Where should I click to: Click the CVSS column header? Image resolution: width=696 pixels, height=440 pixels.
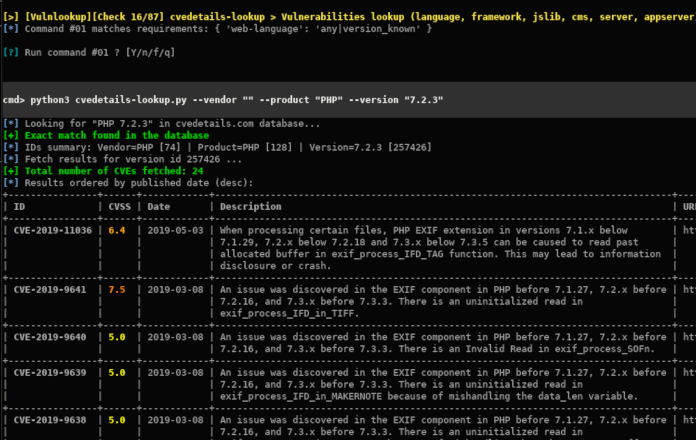click(119, 206)
